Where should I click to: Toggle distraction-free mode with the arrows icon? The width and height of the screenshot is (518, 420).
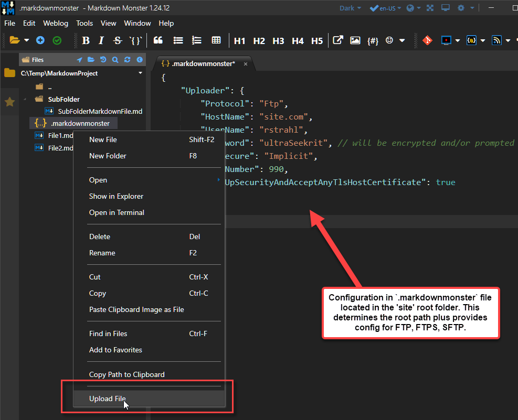(x=430, y=8)
